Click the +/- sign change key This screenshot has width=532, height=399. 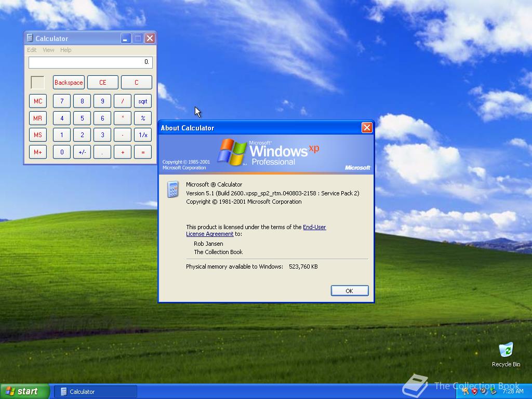coord(82,152)
